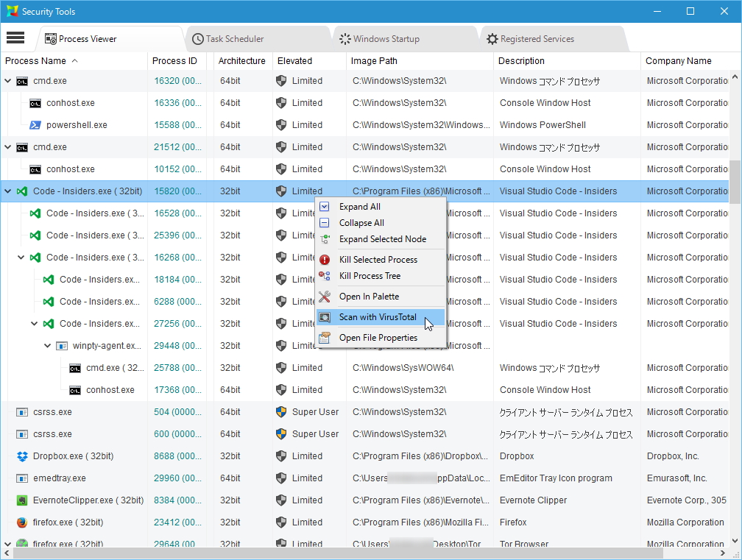Select the powershell.exe process row
Image resolution: width=742 pixels, height=560 pixels.
(364, 125)
